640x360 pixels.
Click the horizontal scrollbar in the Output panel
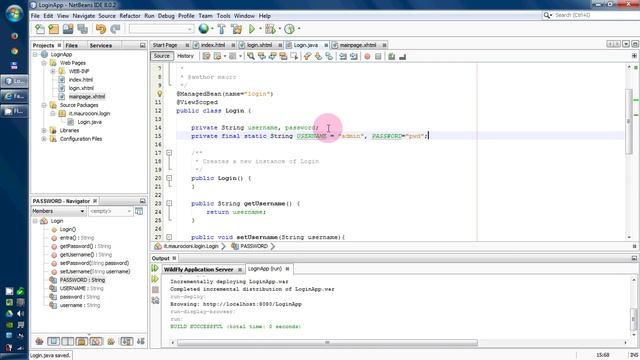[x=327, y=343]
